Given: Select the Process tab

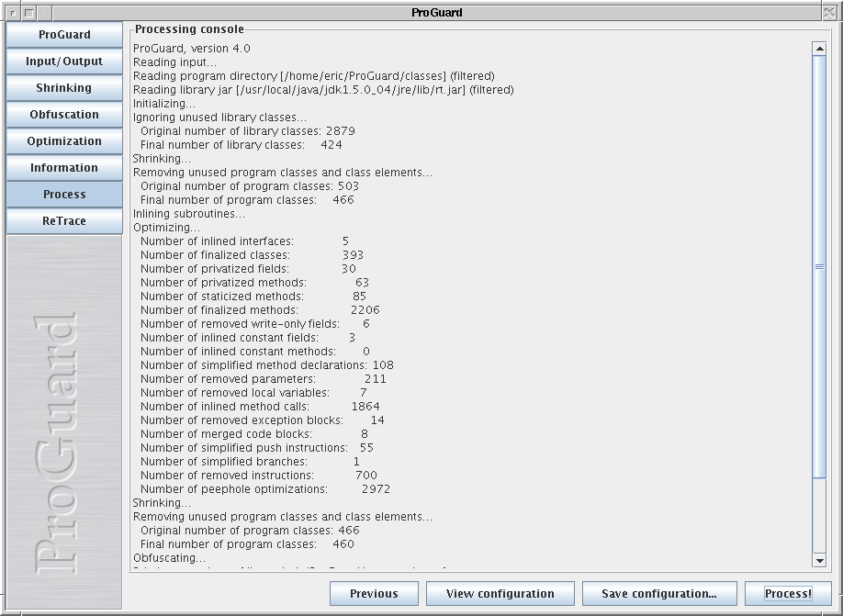Looking at the screenshot, I should click(x=64, y=195).
